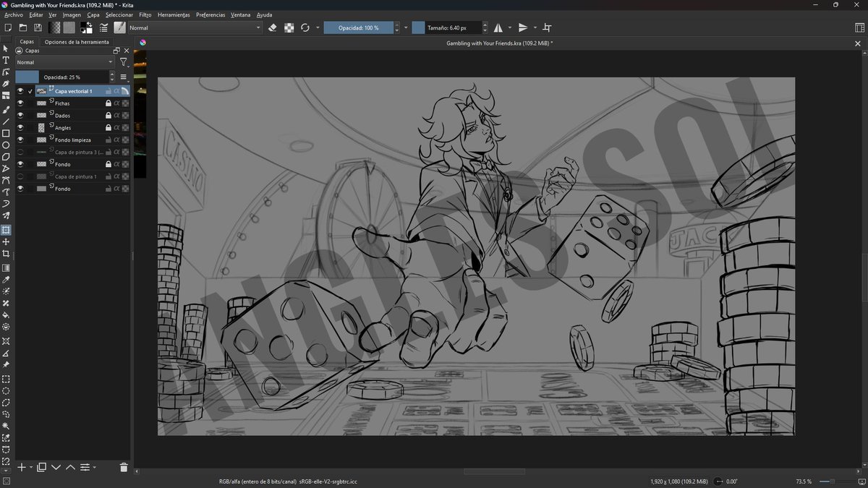Viewport: 868px width, 488px height.
Task: Create a new document from the toolbar
Action: point(8,27)
